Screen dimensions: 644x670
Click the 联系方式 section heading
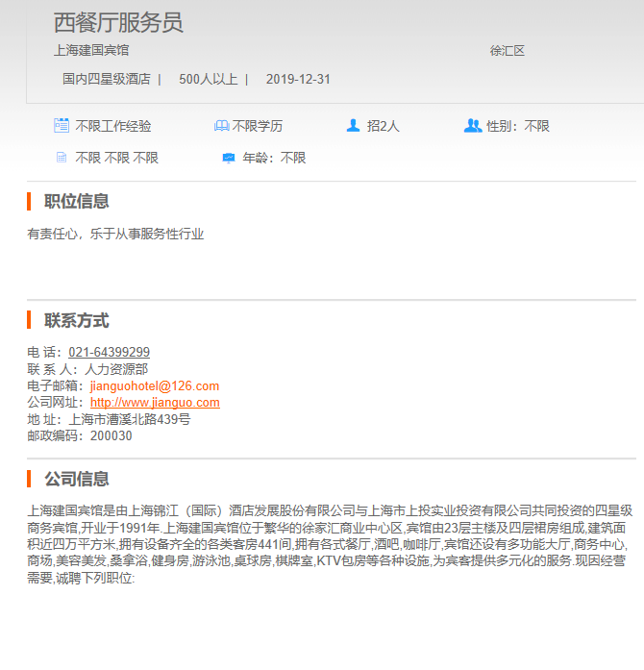(x=76, y=321)
